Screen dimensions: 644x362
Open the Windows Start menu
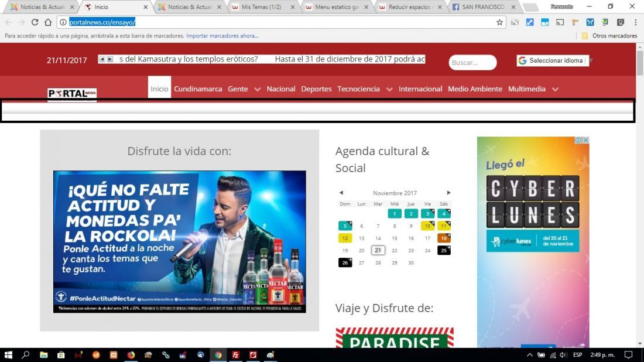(8, 355)
